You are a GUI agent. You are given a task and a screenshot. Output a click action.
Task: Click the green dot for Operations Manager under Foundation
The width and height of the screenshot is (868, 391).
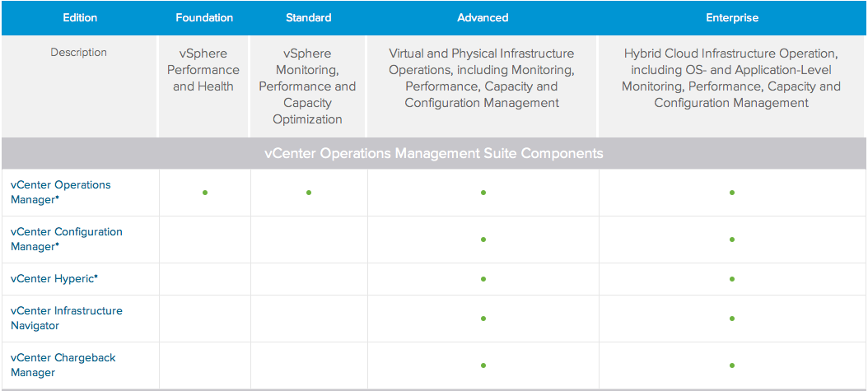[x=204, y=193]
